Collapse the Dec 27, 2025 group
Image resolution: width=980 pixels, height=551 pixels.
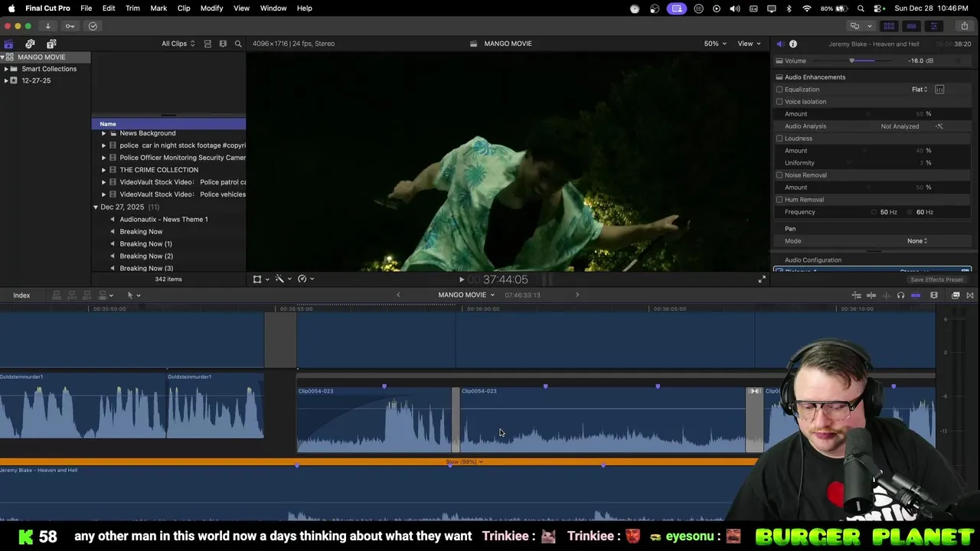point(96,207)
